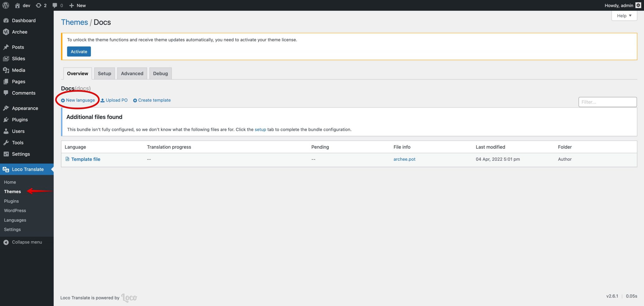644x306 pixels.
Task: Open the Slides menu icon
Action: click(x=6, y=58)
